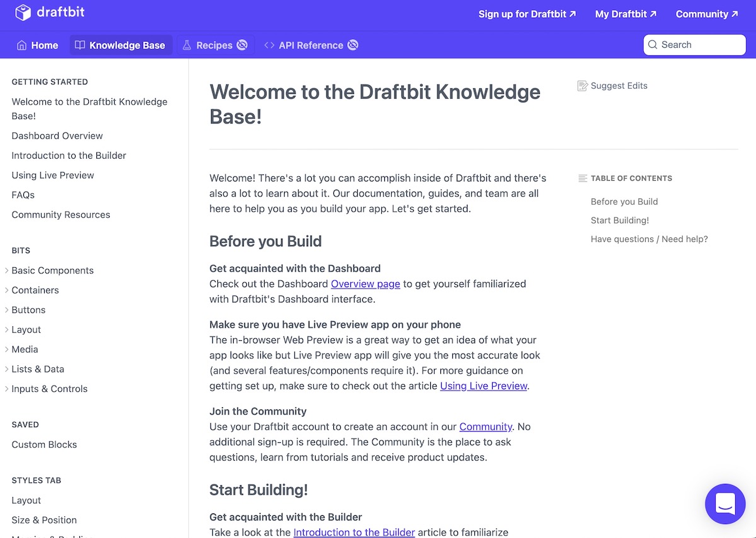
Task: Open Introduction to the Builder in sidebar
Action: click(69, 155)
